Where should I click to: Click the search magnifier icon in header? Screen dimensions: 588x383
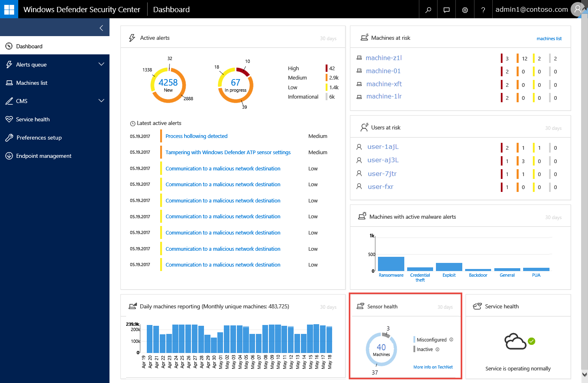(x=428, y=10)
